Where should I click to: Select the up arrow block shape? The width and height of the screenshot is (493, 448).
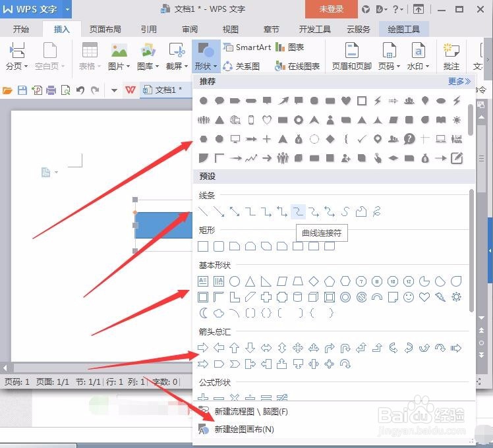(x=234, y=348)
